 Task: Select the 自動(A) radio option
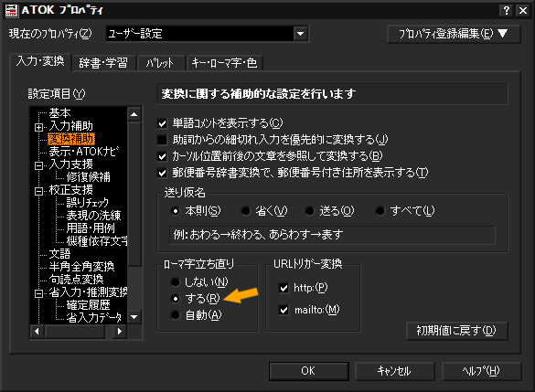pos(176,315)
